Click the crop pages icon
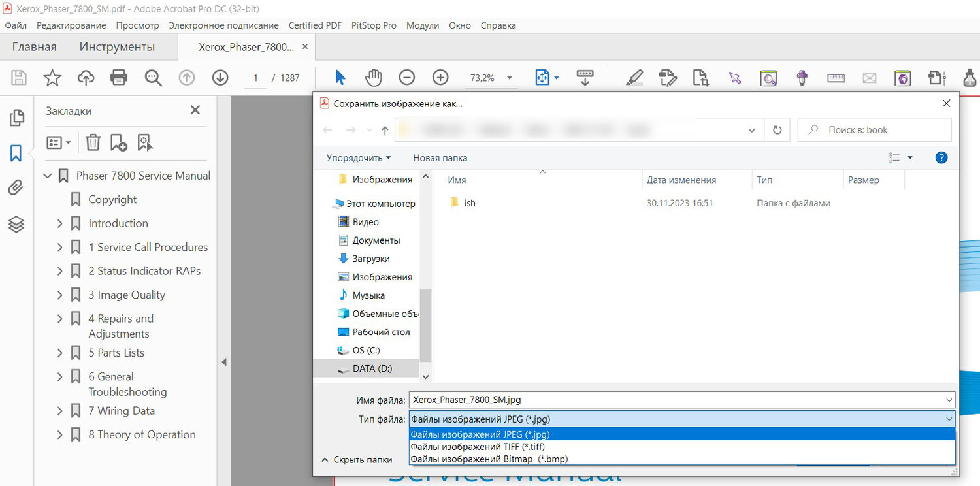The image size is (980, 486). [x=701, y=78]
